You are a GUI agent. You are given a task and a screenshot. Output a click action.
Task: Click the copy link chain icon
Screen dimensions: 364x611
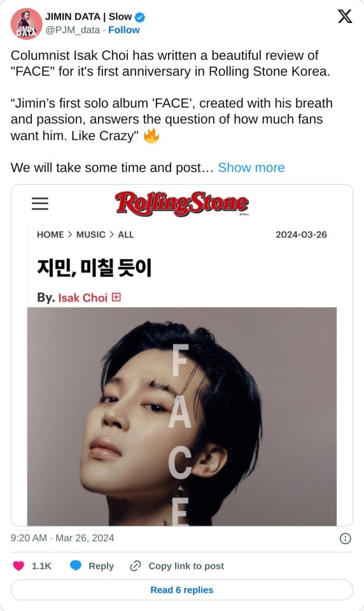(136, 566)
